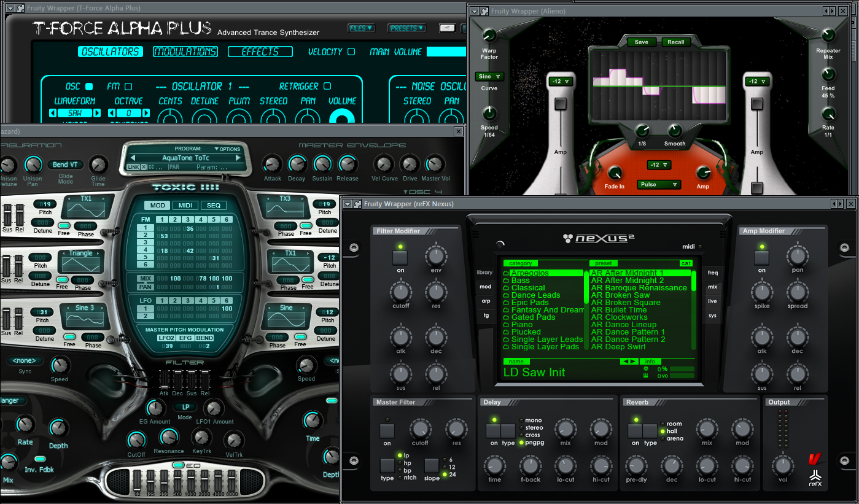Open the mix tab in Nexus
859x504 pixels.
(x=712, y=287)
